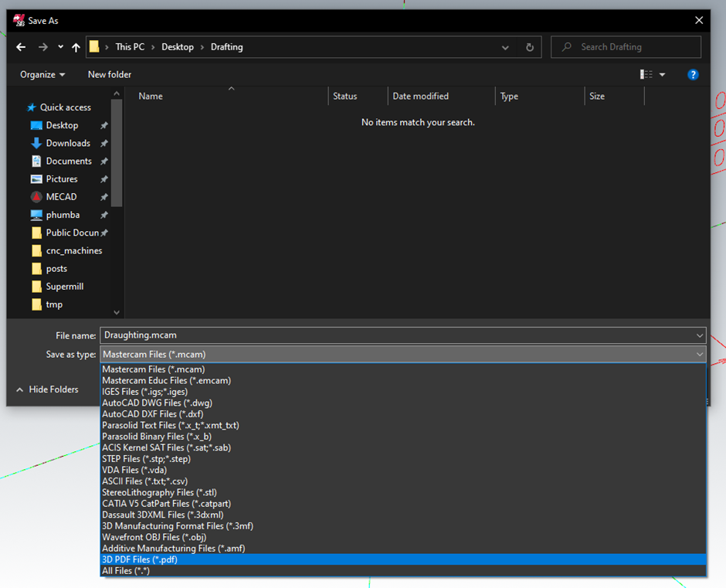Refresh the Drafting folder view
The image size is (726, 588).
[x=530, y=47]
